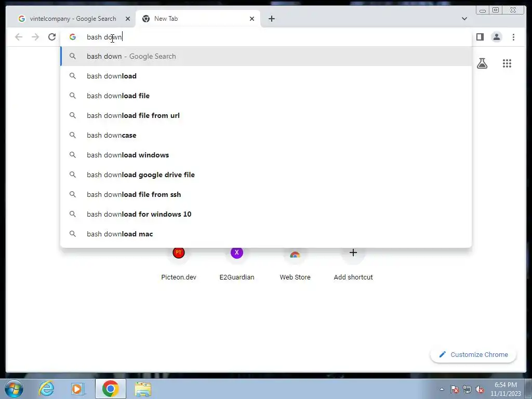Click the network status tray icon
Viewport: 532px width, 399px height.
[x=467, y=389]
